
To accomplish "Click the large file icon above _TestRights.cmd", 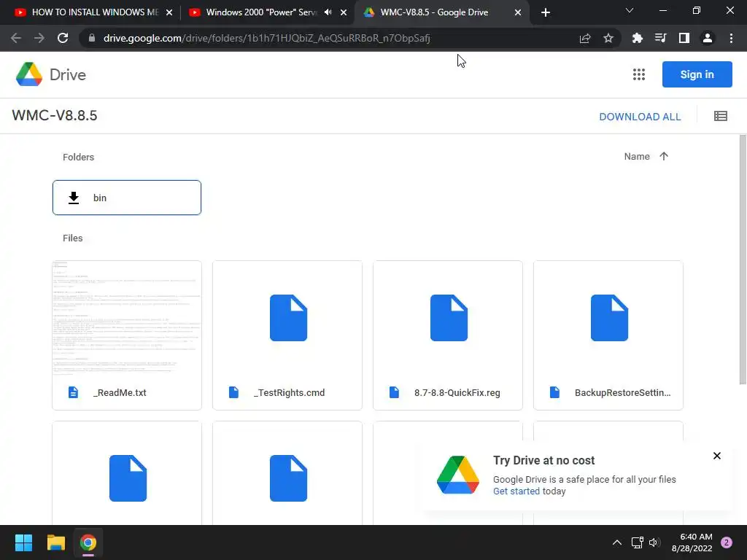I will click(288, 318).
